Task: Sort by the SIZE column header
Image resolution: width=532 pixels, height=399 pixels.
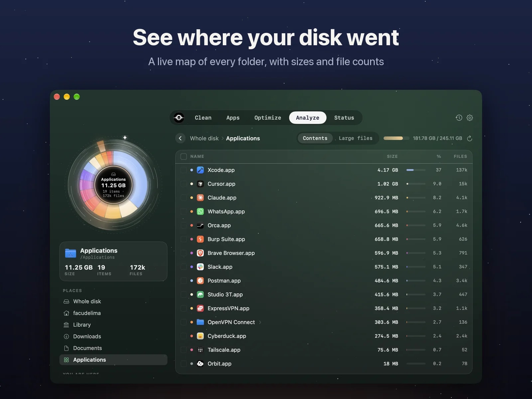Action: tap(392, 156)
